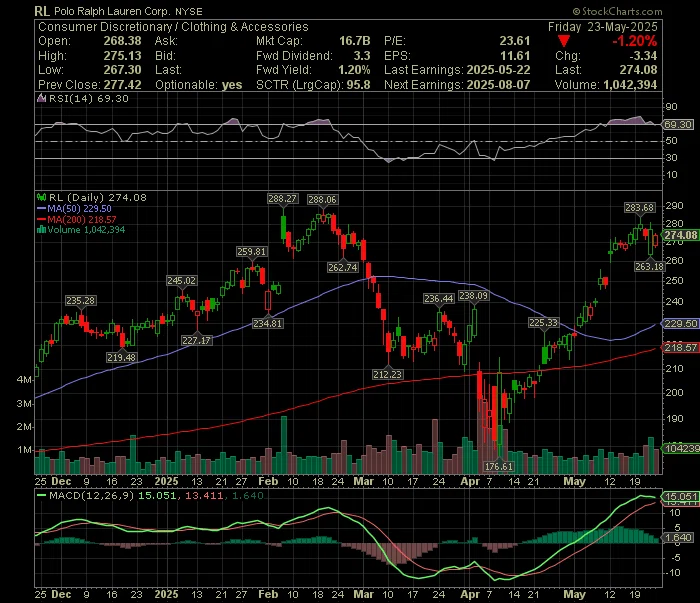Click the 1.640 MACD histogram axis tag
The image size is (700, 603).
677,538
